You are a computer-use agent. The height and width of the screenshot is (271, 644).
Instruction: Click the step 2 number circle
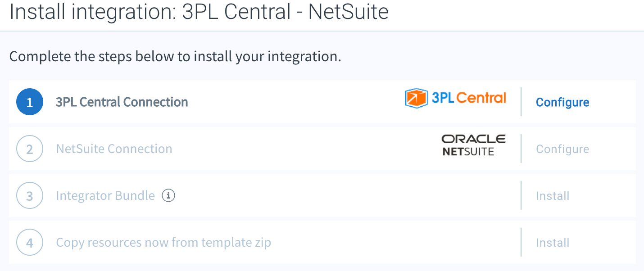point(30,149)
